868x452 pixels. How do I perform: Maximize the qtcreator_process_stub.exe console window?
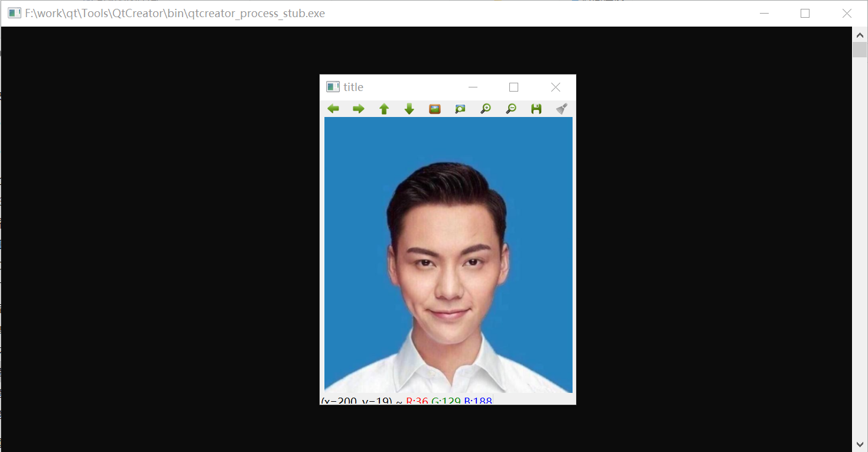[x=805, y=14]
